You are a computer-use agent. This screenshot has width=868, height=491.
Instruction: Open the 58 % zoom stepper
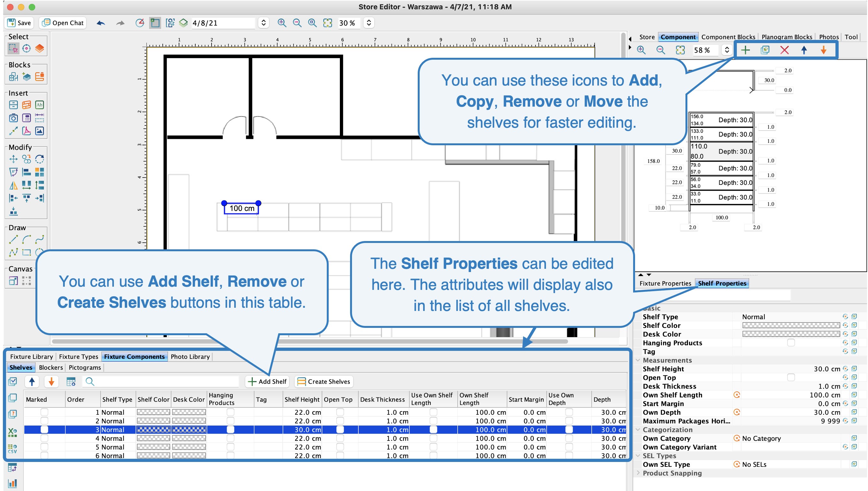[x=727, y=50]
